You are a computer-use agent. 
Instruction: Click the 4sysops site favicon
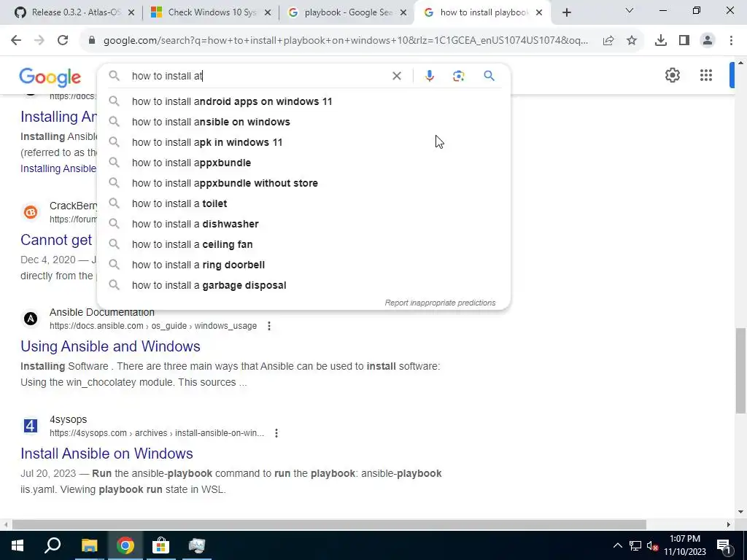(x=31, y=426)
